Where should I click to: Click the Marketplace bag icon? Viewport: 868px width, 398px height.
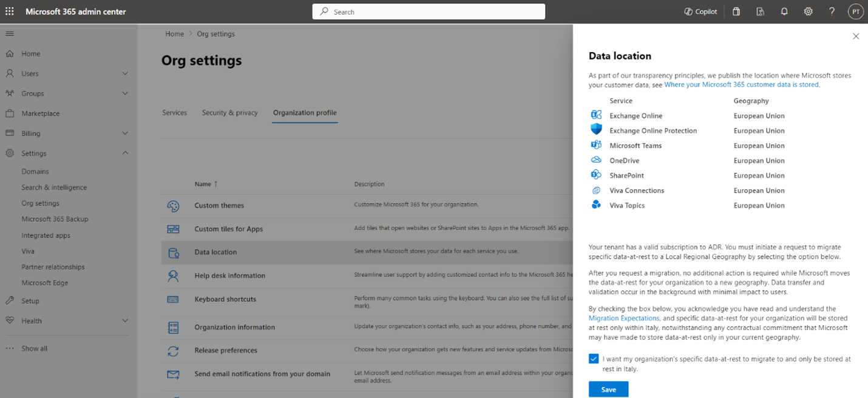10,113
